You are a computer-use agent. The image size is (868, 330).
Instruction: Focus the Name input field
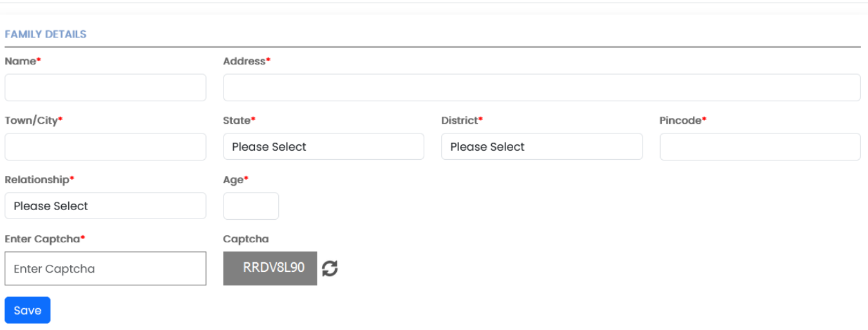pyautogui.click(x=106, y=87)
